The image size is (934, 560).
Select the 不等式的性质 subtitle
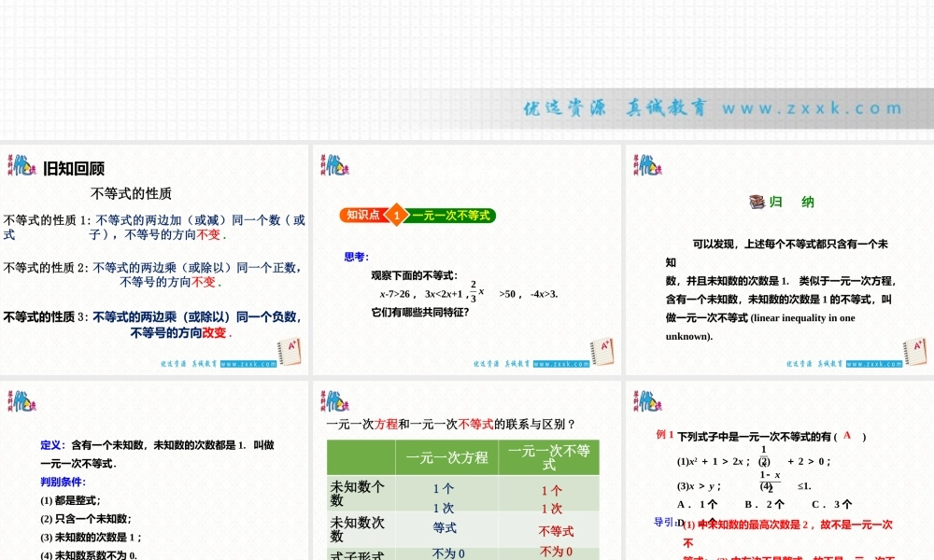click(x=131, y=193)
